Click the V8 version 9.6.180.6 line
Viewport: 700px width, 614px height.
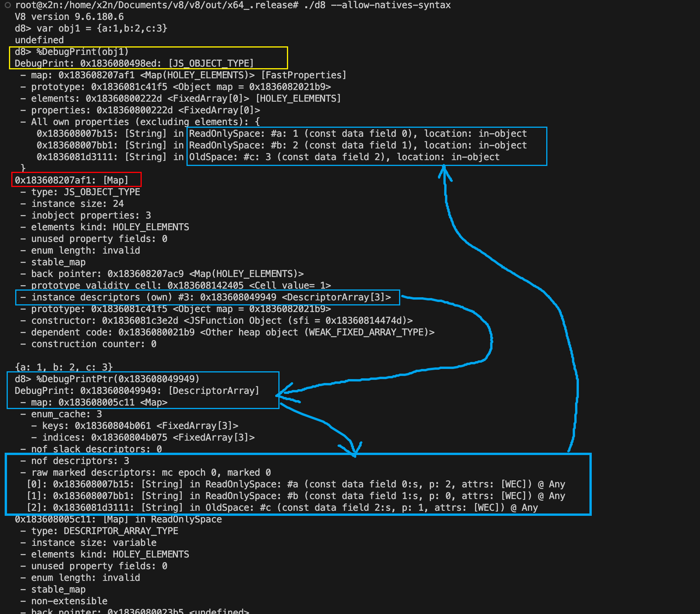pos(69,17)
